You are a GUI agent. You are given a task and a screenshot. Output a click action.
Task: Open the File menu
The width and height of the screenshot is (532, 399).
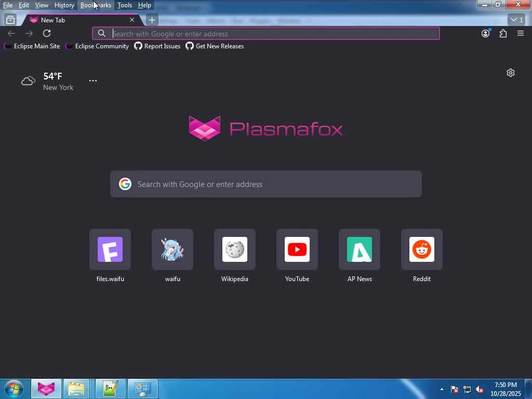click(x=8, y=5)
